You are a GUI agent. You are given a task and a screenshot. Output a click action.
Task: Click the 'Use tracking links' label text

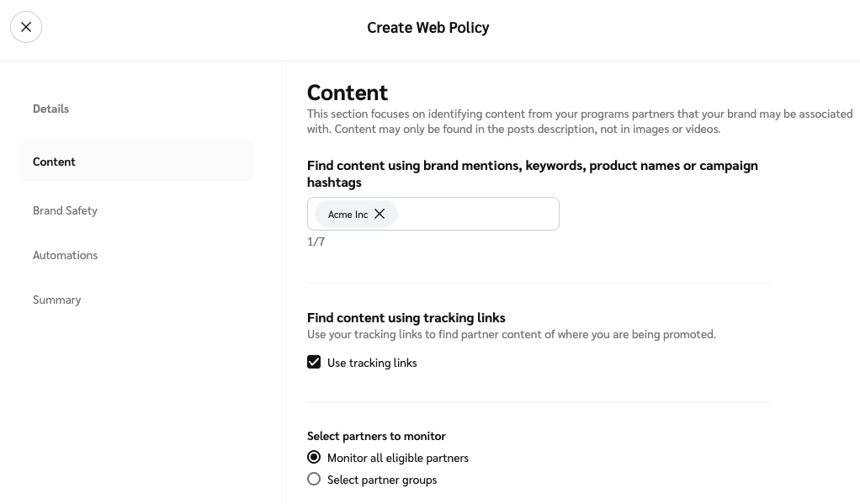coord(372,363)
